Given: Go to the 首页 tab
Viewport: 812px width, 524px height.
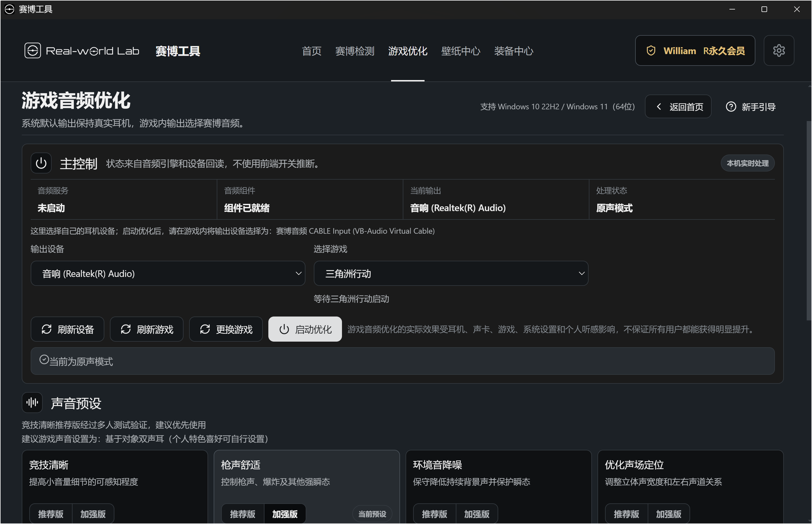Looking at the screenshot, I should tap(311, 51).
